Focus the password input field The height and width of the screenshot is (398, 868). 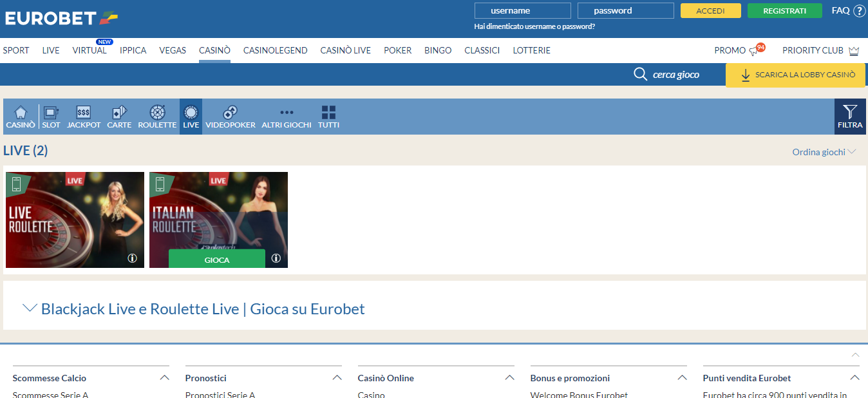point(626,11)
